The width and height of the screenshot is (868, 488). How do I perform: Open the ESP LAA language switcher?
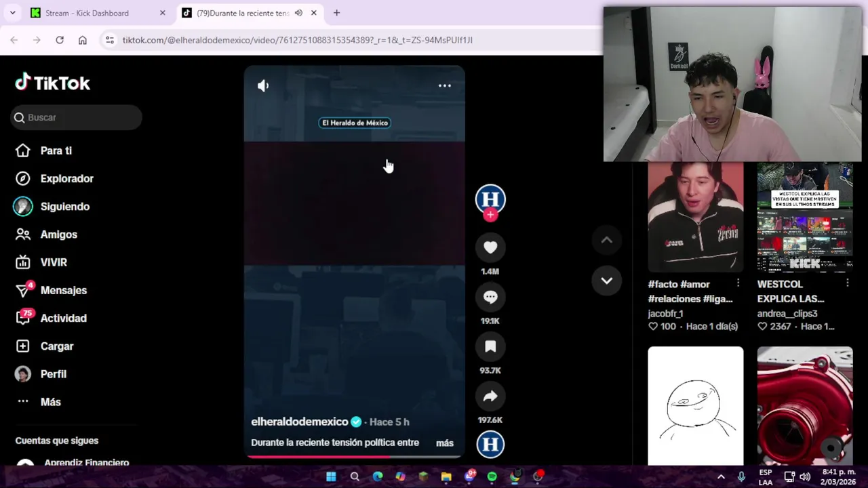point(766,476)
